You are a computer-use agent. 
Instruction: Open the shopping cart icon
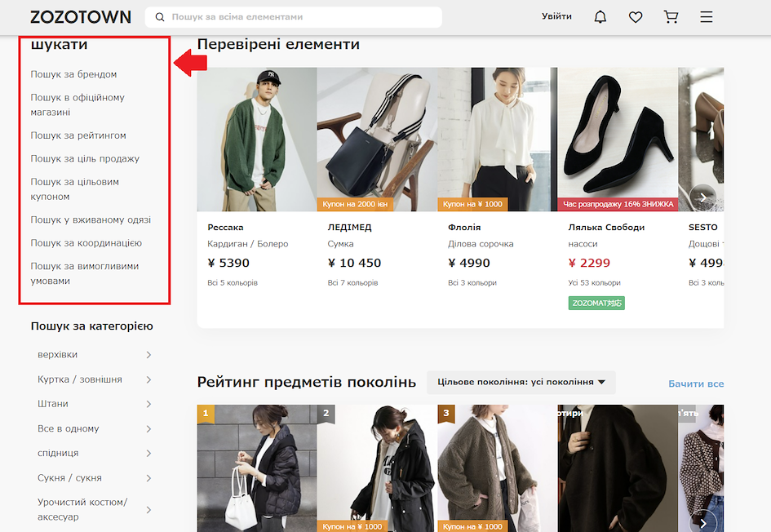(x=671, y=17)
